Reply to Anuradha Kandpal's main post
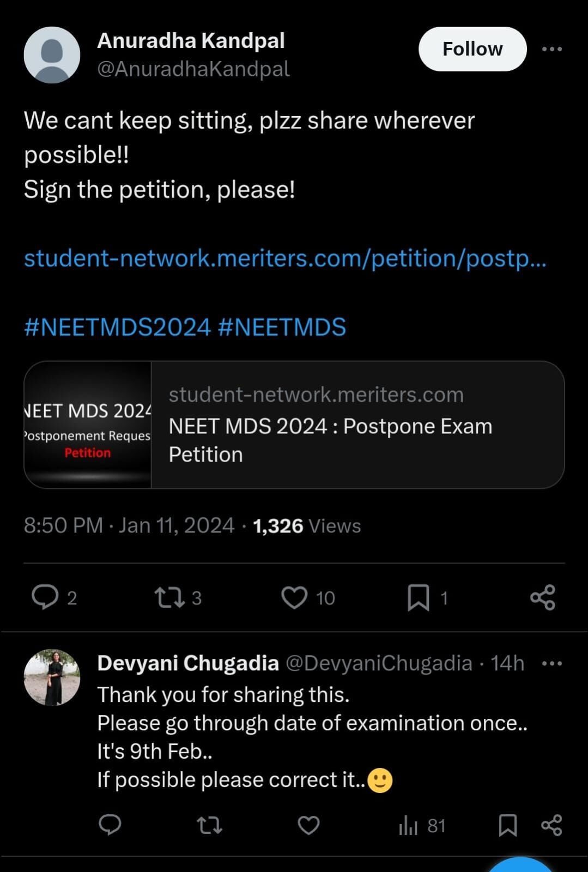The width and height of the screenshot is (588, 872). [x=45, y=597]
